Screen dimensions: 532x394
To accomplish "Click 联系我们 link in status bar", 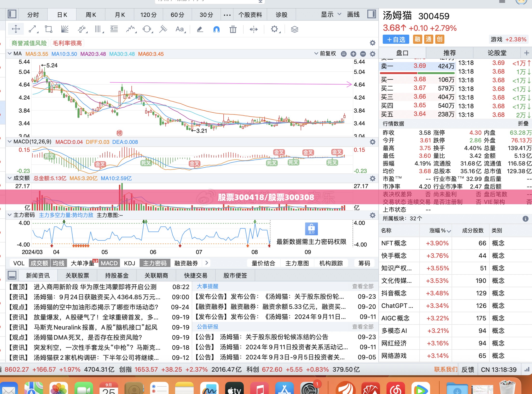I will tap(446, 369).
